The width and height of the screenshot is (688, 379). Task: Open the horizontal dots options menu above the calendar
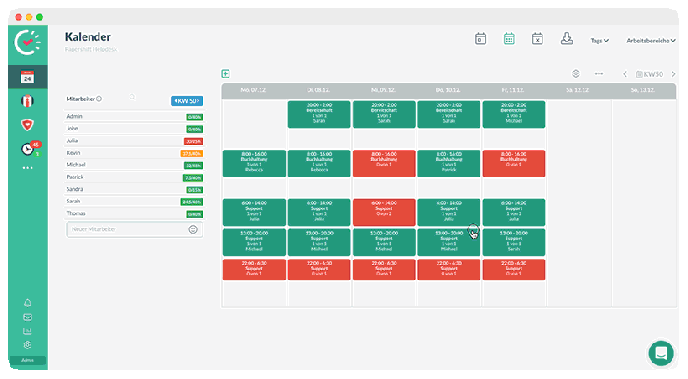[599, 74]
